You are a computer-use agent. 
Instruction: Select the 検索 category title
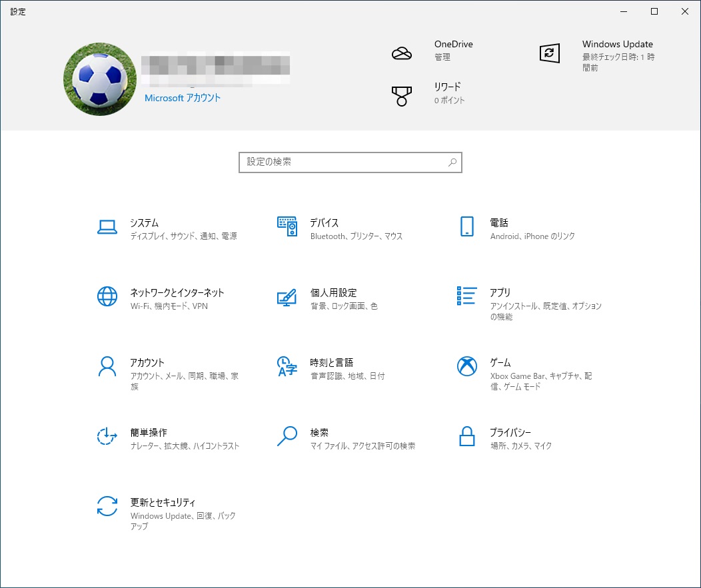(x=319, y=433)
